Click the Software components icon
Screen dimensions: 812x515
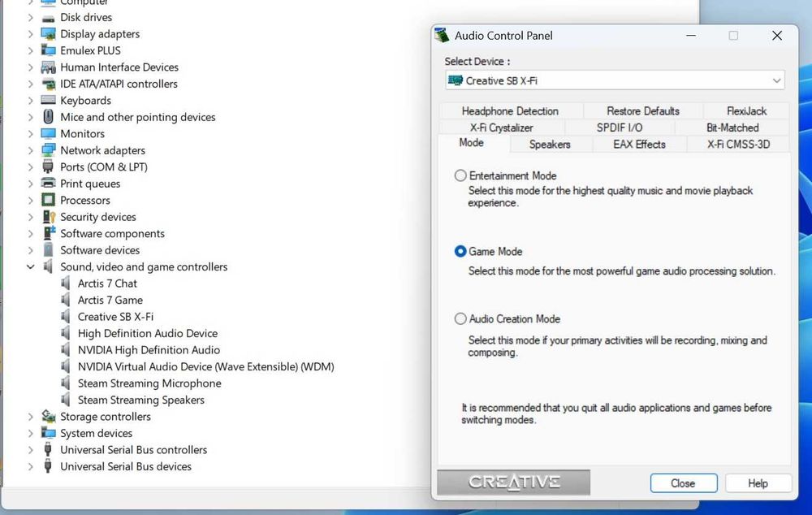point(48,233)
